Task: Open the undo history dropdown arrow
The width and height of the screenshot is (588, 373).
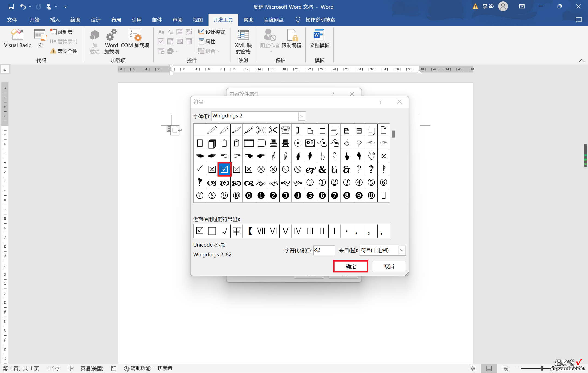Action: coord(30,7)
